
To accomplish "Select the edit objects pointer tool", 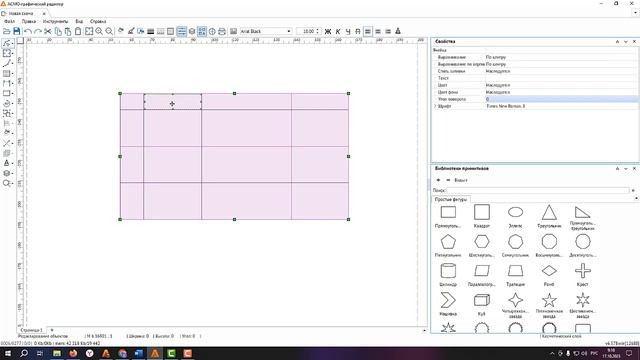I will tap(7, 43).
